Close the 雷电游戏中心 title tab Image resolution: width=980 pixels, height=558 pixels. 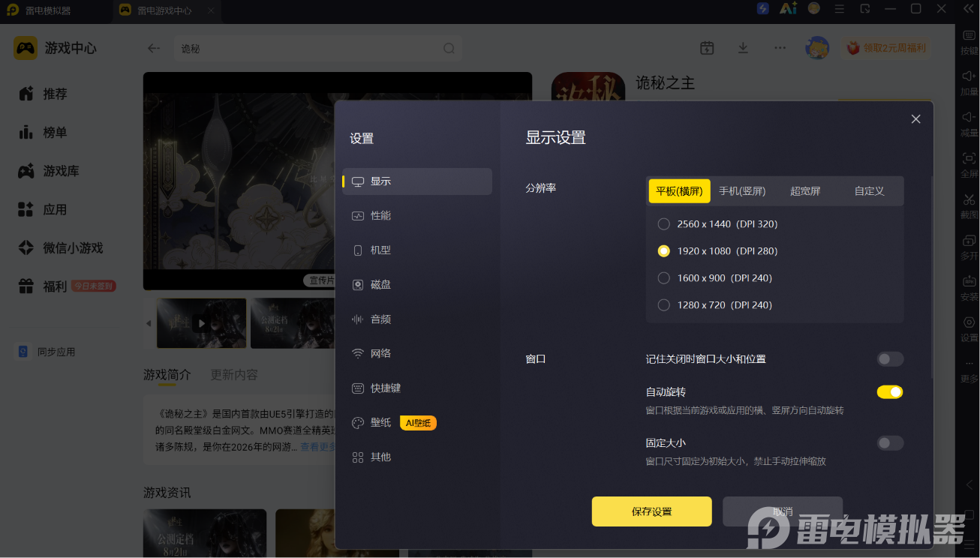pyautogui.click(x=211, y=11)
